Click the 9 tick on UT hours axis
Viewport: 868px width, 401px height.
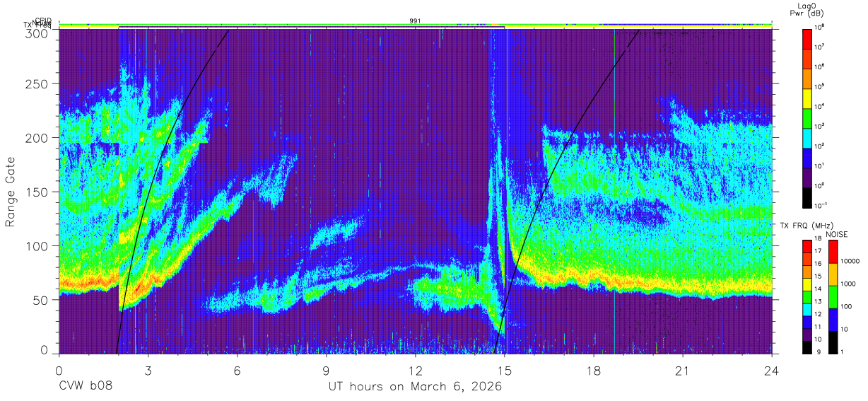coord(326,370)
